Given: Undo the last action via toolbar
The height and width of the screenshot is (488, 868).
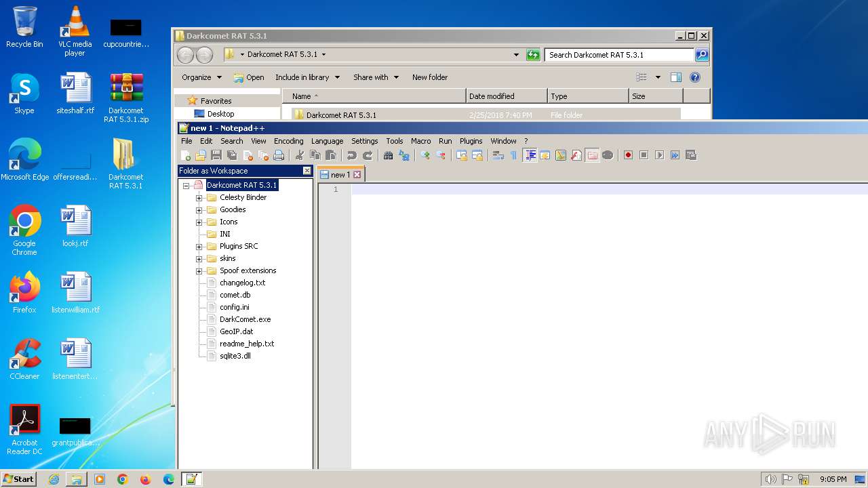Looking at the screenshot, I should [x=352, y=155].
